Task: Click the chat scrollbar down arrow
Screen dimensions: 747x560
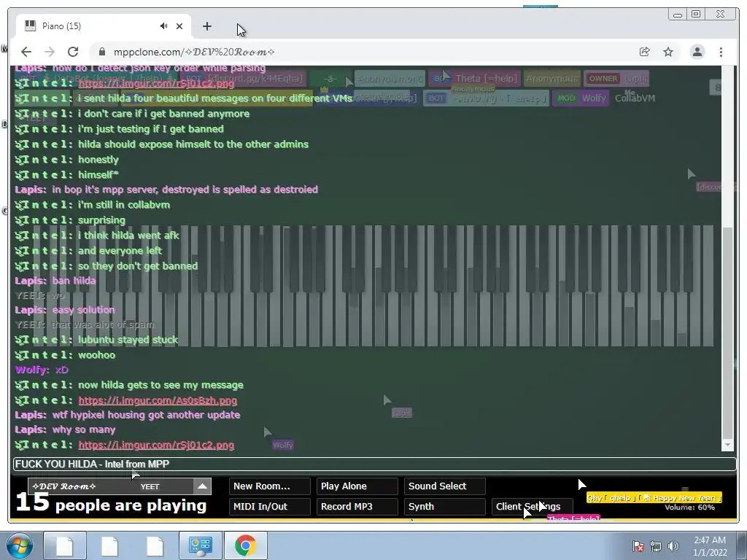Action: point(727,445)
